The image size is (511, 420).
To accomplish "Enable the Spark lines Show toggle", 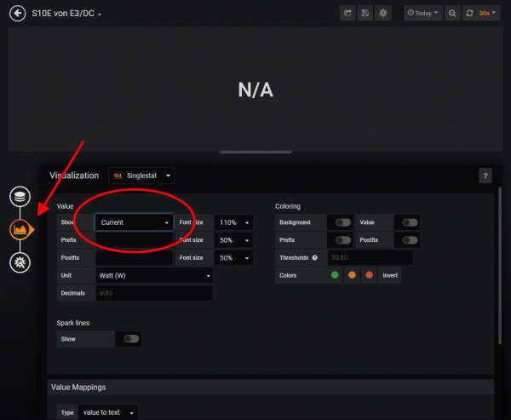I will (131, 338).
